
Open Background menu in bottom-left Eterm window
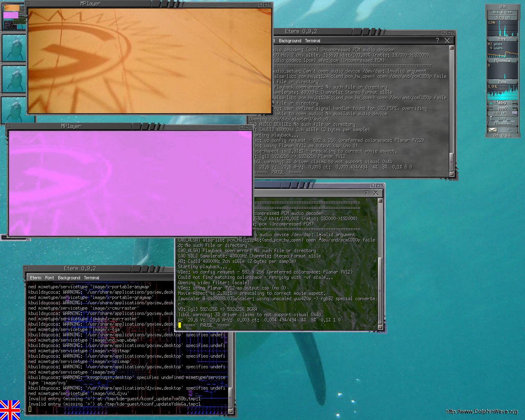click(69, 278)
